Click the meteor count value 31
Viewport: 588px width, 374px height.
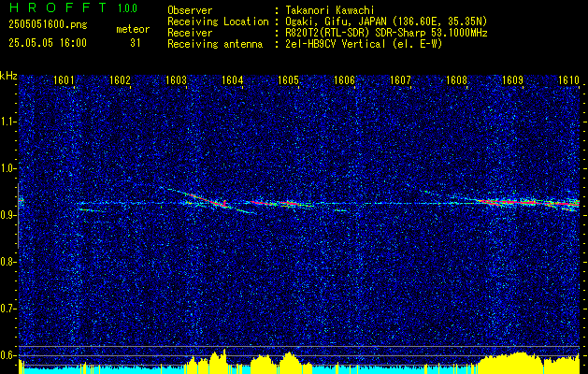(x=136, y=43)
